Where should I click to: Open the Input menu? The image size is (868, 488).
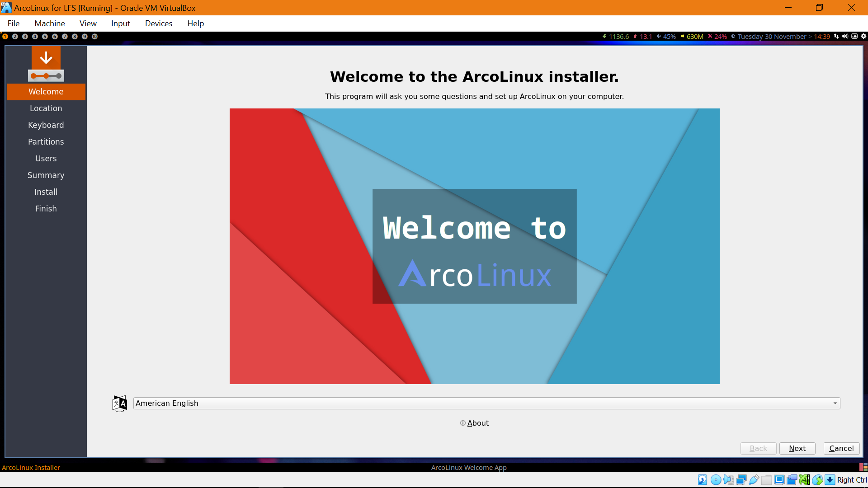pyautogui.click(x=121, y=23)
